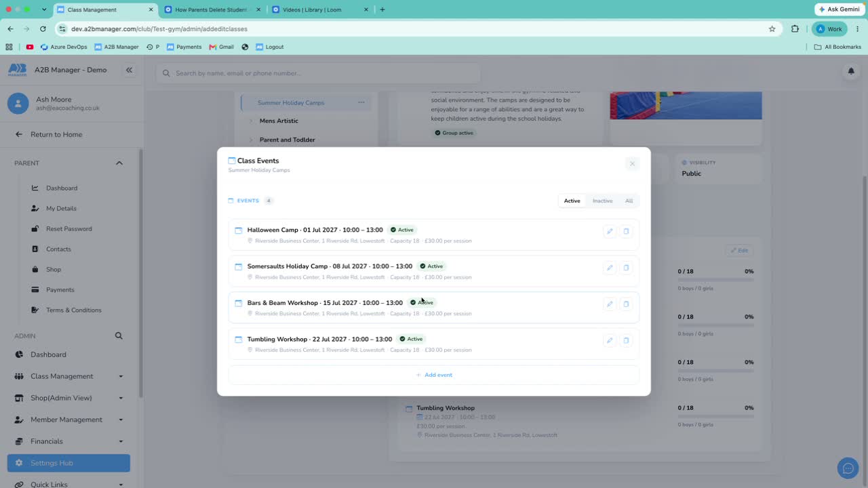Reload the browser page
868x488 pixels.
click(43, 29)
